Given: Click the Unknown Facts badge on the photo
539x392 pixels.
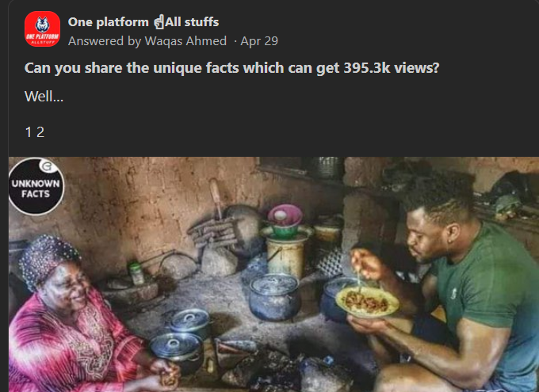Looking at the screenshot, I should [x=36, y=186].
